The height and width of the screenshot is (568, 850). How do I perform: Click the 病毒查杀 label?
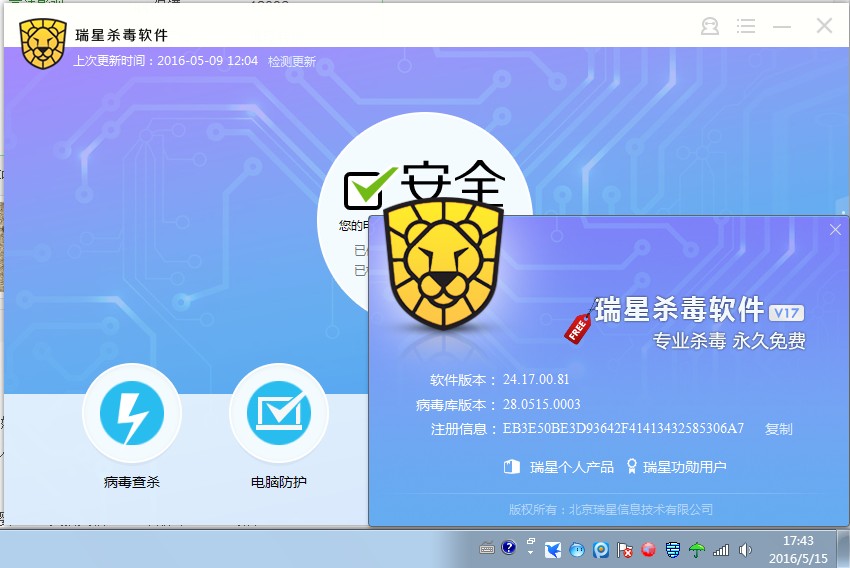[x=132, y=482]
